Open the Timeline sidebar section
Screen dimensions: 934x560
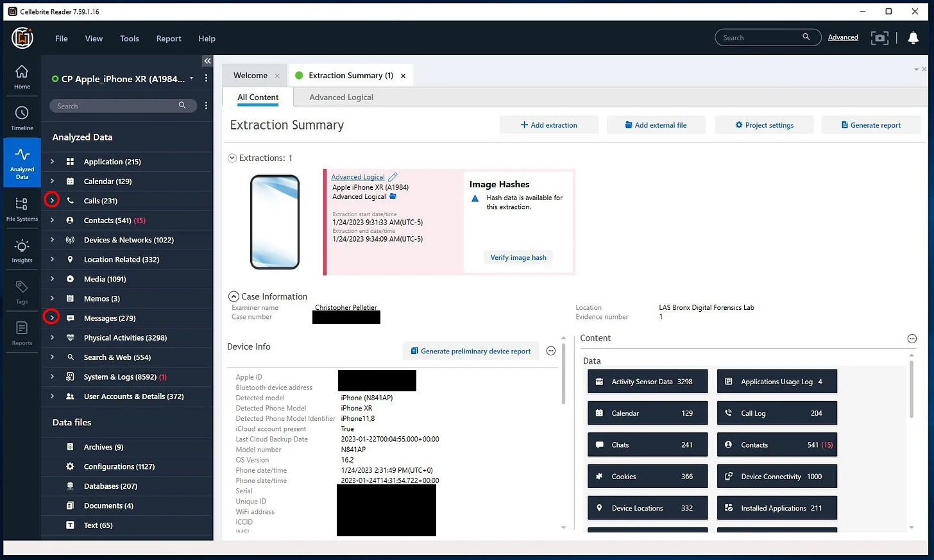22,118
